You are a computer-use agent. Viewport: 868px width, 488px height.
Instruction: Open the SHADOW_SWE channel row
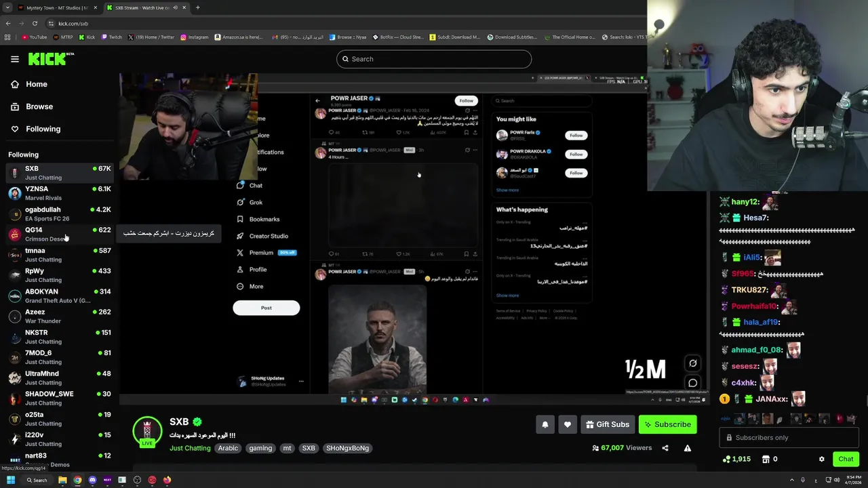[60, 398]
